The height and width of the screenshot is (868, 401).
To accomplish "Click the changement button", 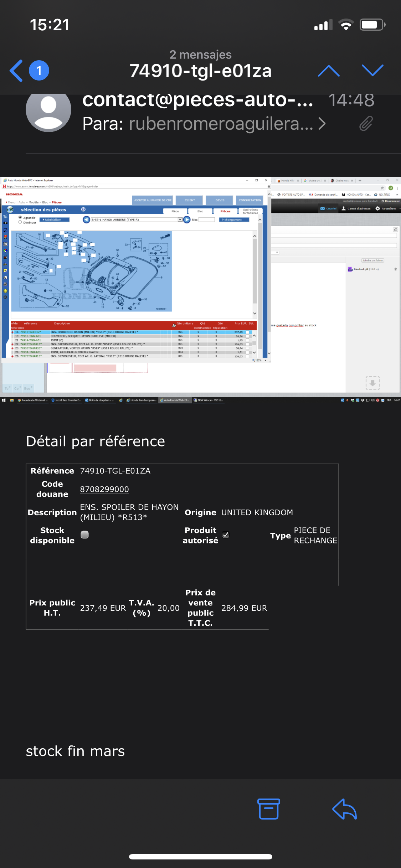I will [x=234, y=219].
